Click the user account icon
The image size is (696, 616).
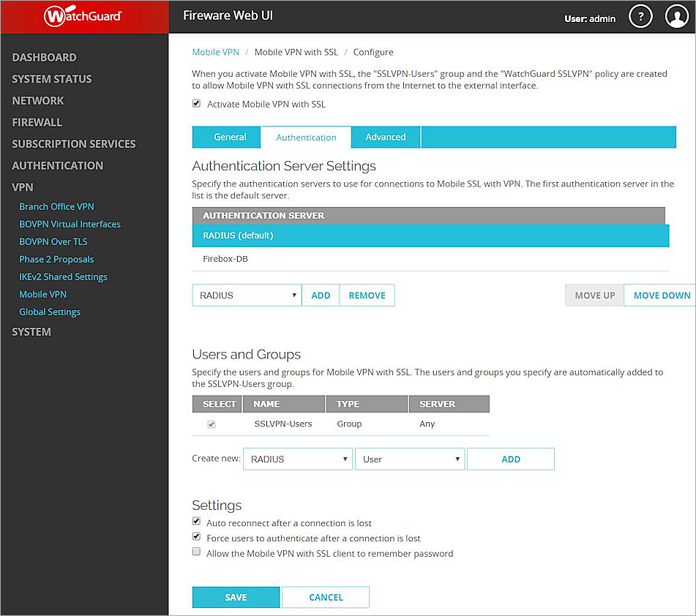676,15
